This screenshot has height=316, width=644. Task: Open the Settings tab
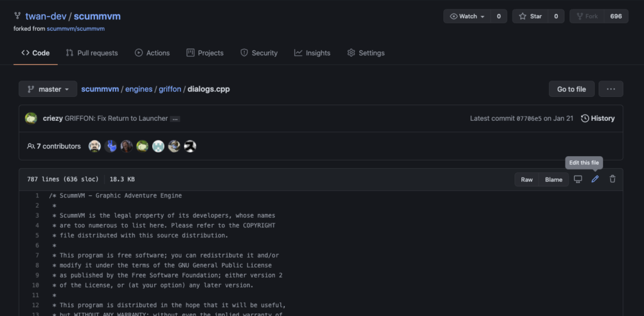coord(366,53)
